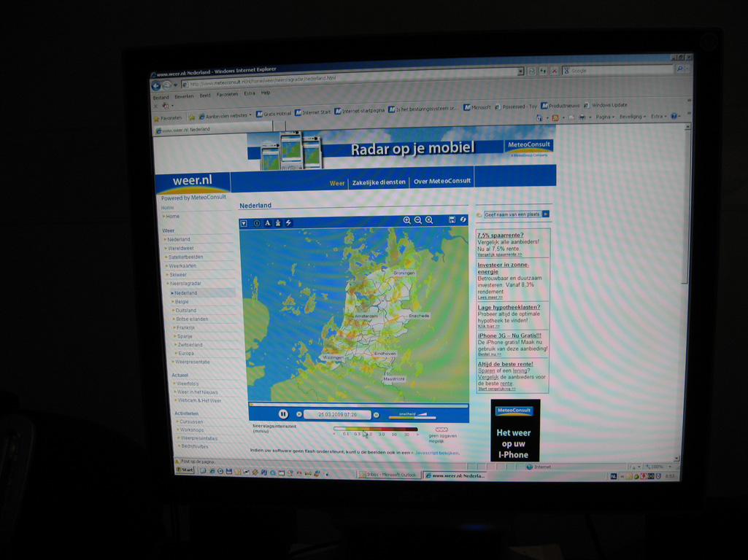Switch to Inbox - Microsoft Outlook taskbar button
This screenshot has width=748, height=560.
(389, 475)
